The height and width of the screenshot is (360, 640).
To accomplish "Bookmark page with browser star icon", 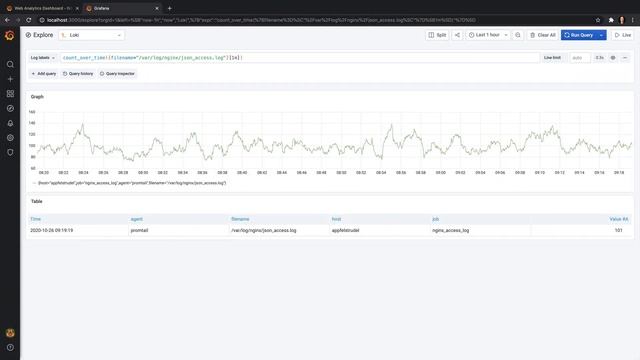I will point(598,20).
